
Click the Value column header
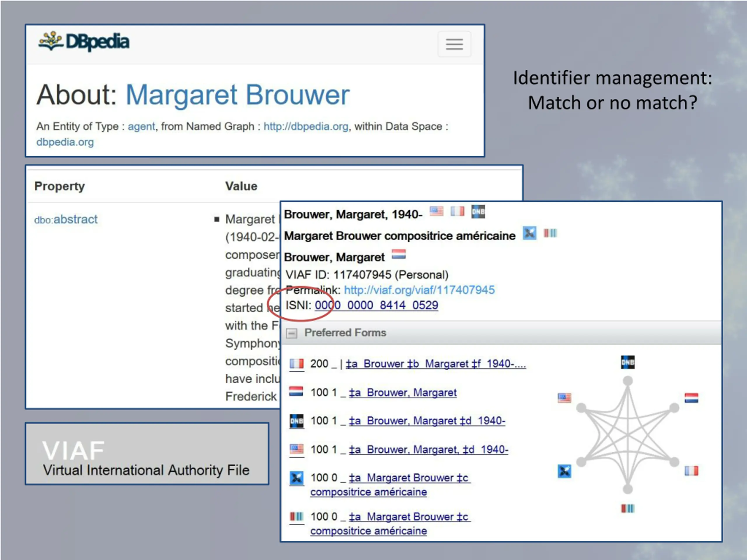241,186
